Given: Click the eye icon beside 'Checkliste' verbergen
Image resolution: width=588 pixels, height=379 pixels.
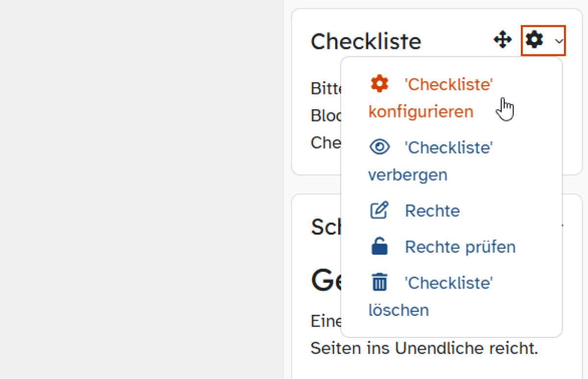Looking at the screenshot, I should (379, 147).
